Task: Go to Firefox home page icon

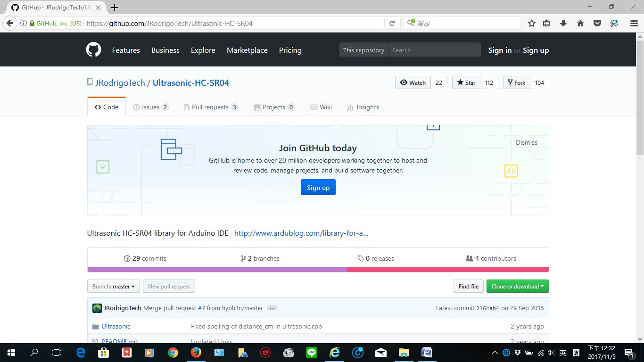Action: coord(580,23)
